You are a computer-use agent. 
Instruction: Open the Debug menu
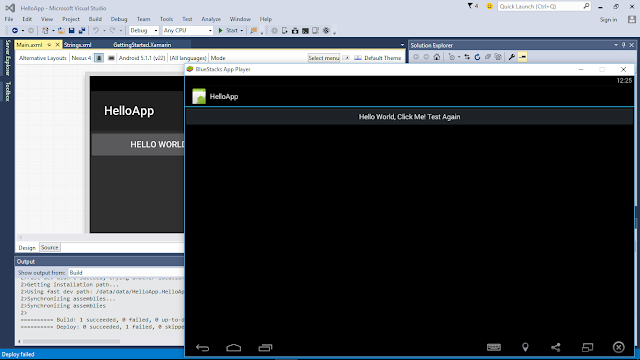[x=119, y=19]
